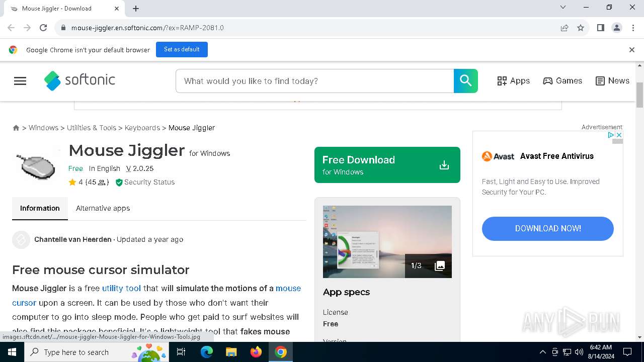The image size is (644, 362).
Task: Go back in browser history
Action: click(x=11, y=28)
